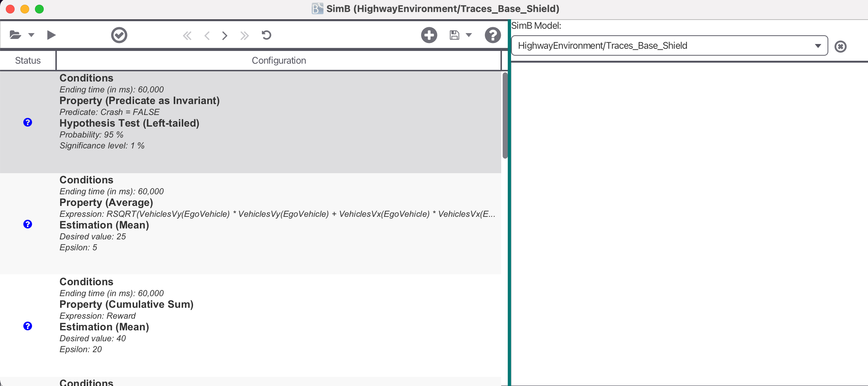
Task: Click the check/validate circle icon
Action: click(119, 35)
